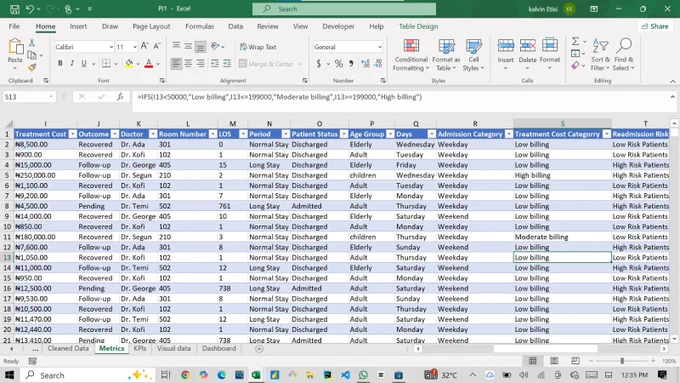680x383 pixels.
Task: Switch to Page Break Preview icon
Action: (575, 361)
